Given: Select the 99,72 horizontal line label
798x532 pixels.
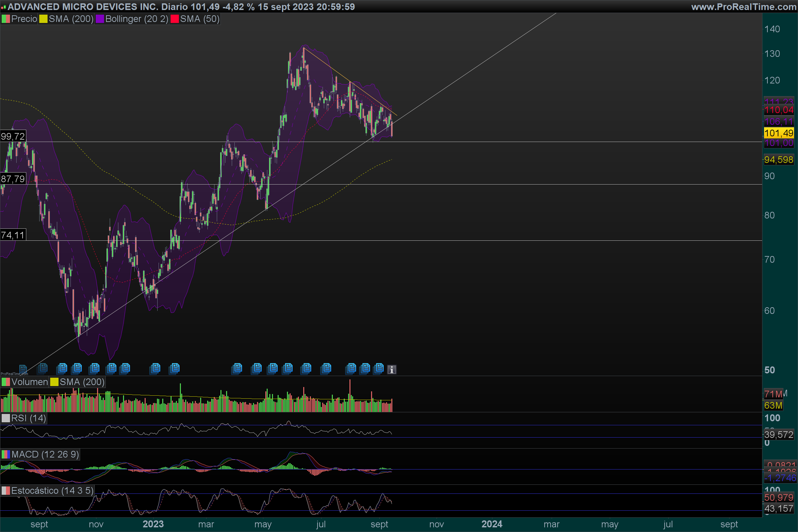Looking at the screenshot, I should (x=13, y=136).
